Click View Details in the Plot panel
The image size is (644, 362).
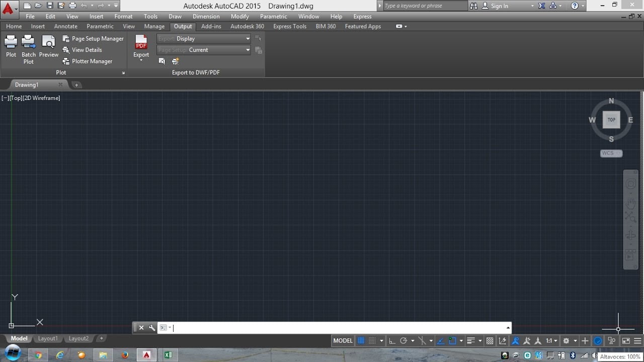click(x=82, y=50)
